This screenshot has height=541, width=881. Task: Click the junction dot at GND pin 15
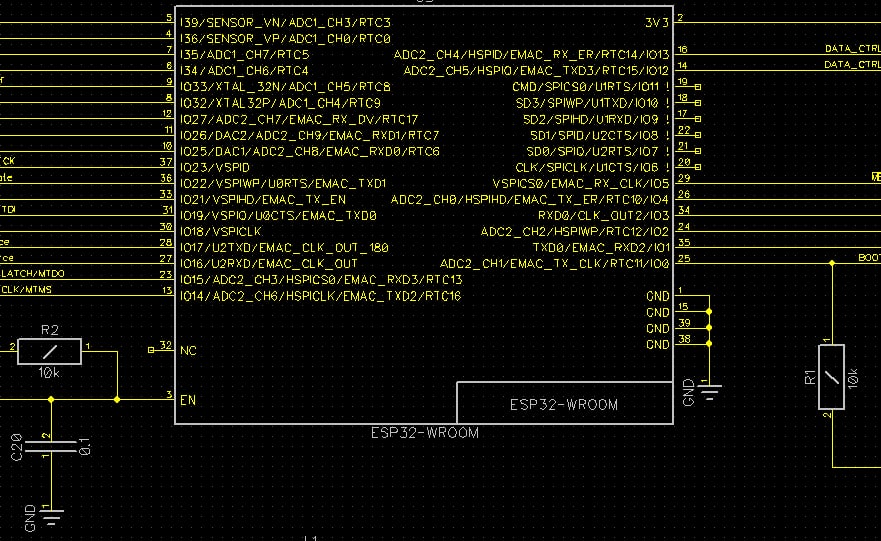(x=709, y=311)
